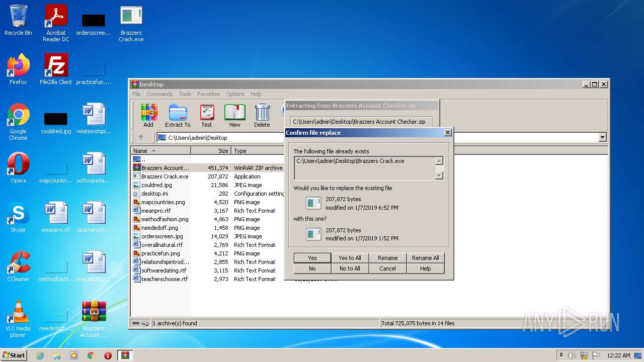Select the VLC media player desktop icon
Screen dimensions: 644x362
click(18, 319)
